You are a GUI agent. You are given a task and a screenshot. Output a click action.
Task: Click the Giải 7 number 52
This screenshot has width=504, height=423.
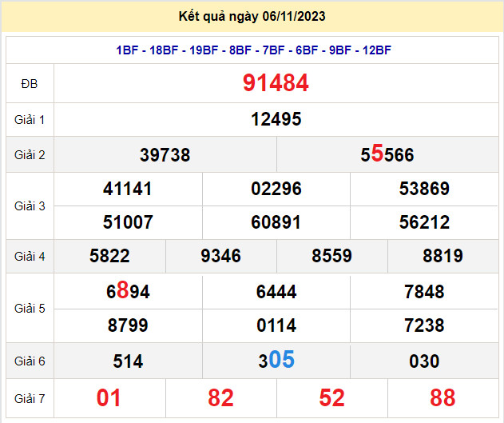click(332, 398)
